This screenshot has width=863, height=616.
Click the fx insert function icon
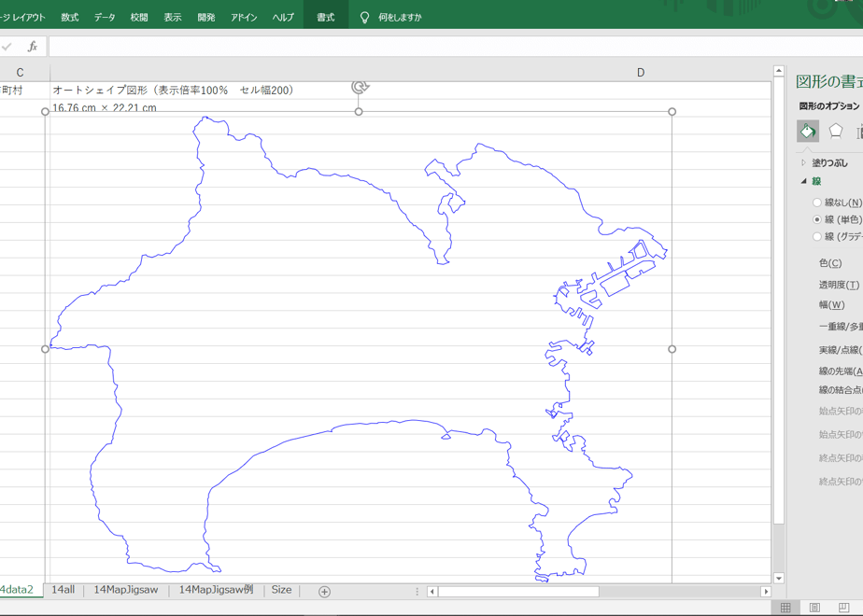coord(33,47)
